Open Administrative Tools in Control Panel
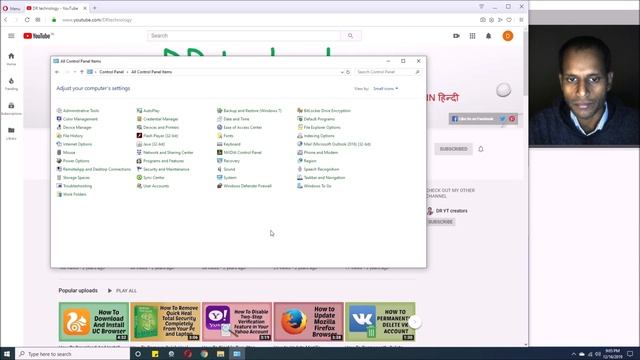This screenshot has height=360, width=640. click(x=78, y=111)
